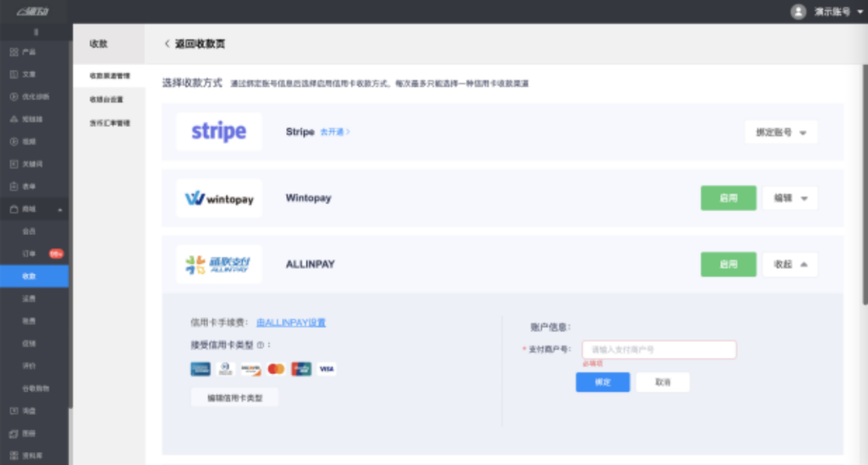Click the Visa card icon
Screen dimensions: 868x465
326,369
